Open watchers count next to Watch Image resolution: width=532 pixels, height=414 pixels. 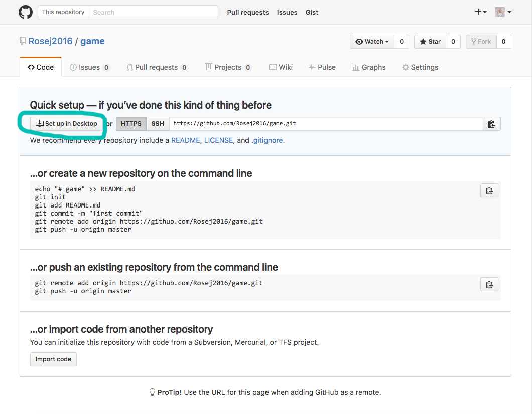(x=402, y=41)
